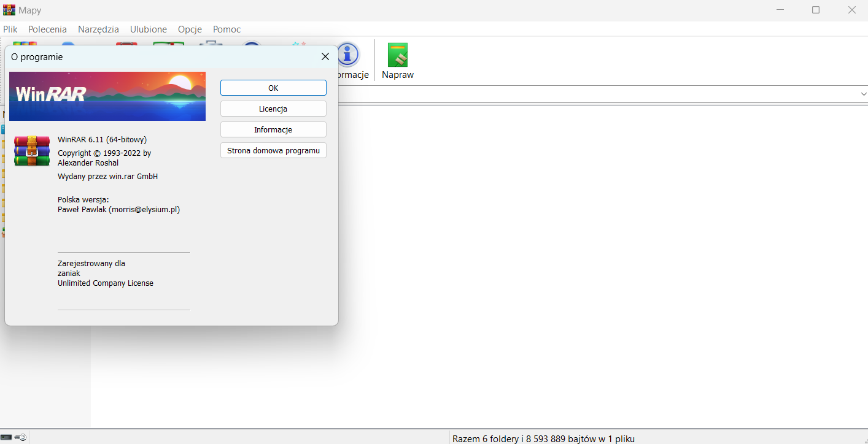868x444 pixels.
Task: Click the text "WinRAR 6.11 (64-bitowy)"
Action: click(102, 139)
